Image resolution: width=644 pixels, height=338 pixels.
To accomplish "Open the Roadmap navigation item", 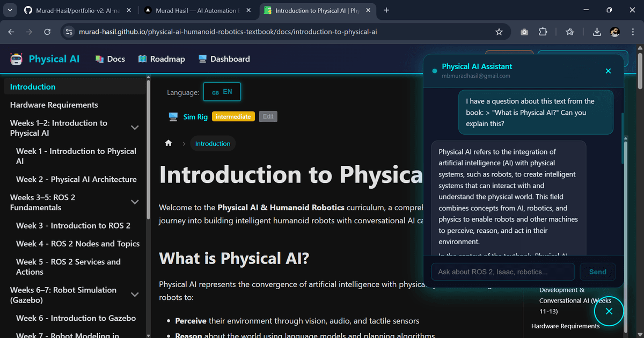I will click(x=162, y=59).
